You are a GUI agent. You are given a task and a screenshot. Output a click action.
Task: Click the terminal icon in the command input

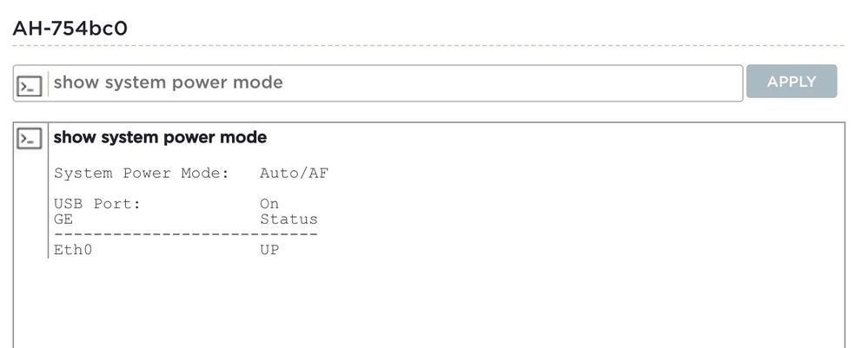[30, 84]
